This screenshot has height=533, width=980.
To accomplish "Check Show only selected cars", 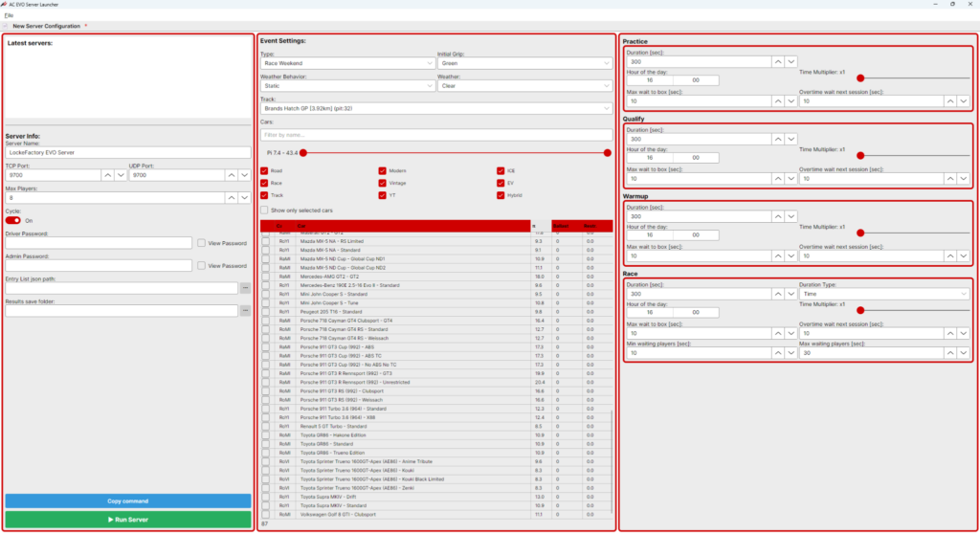I will tap(265, 210).
